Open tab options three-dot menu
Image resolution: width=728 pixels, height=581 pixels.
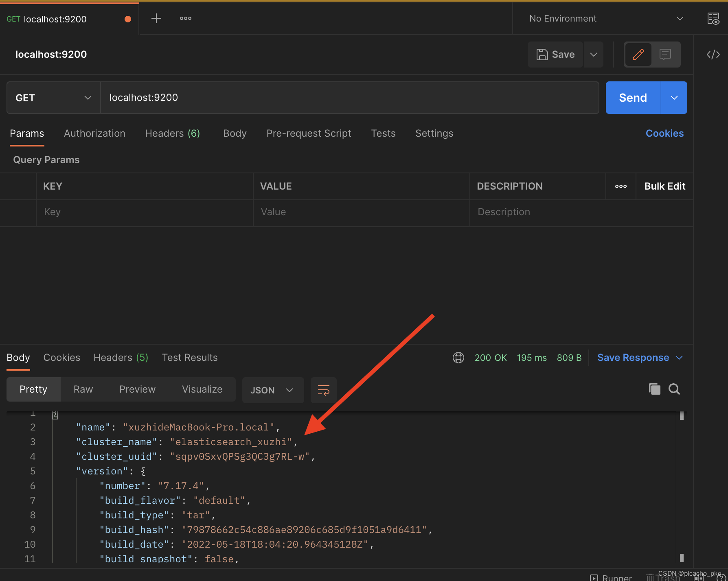pos(186,18)
